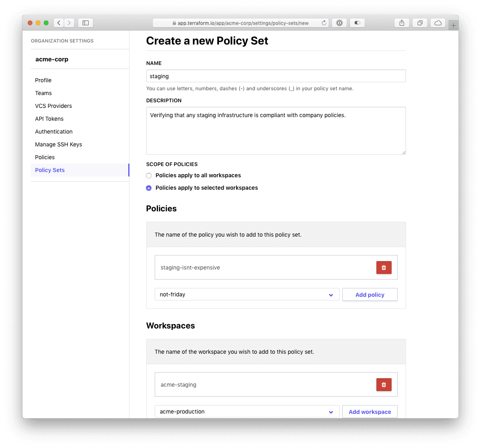
Task: Expand the acme-production workspace dropdown
Action: coord(247,412)
